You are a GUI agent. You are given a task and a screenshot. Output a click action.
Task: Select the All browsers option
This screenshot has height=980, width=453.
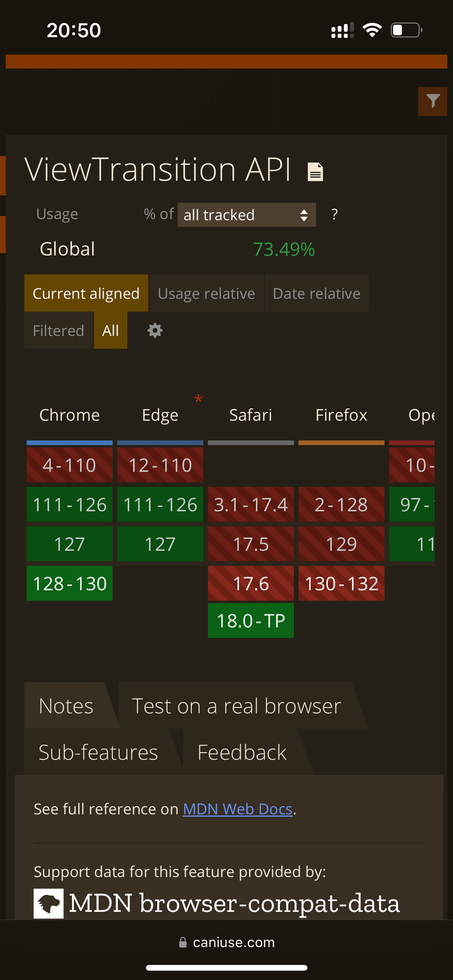point(111,331)
